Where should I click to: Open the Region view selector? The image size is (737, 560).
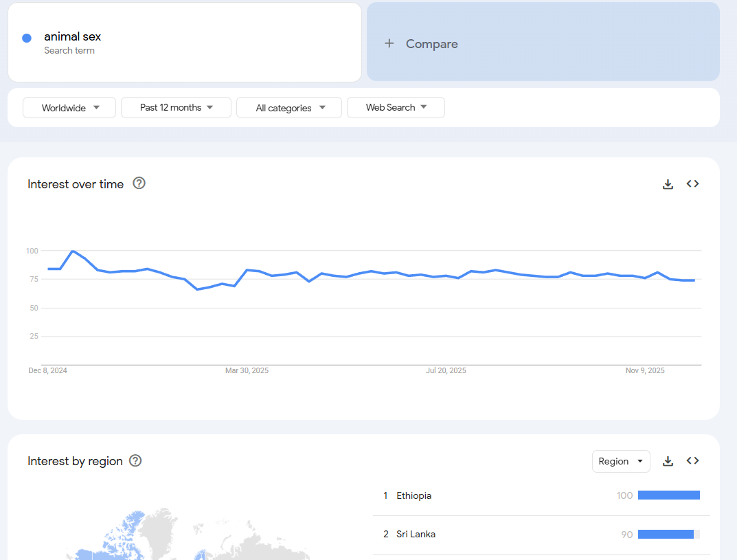621,461
